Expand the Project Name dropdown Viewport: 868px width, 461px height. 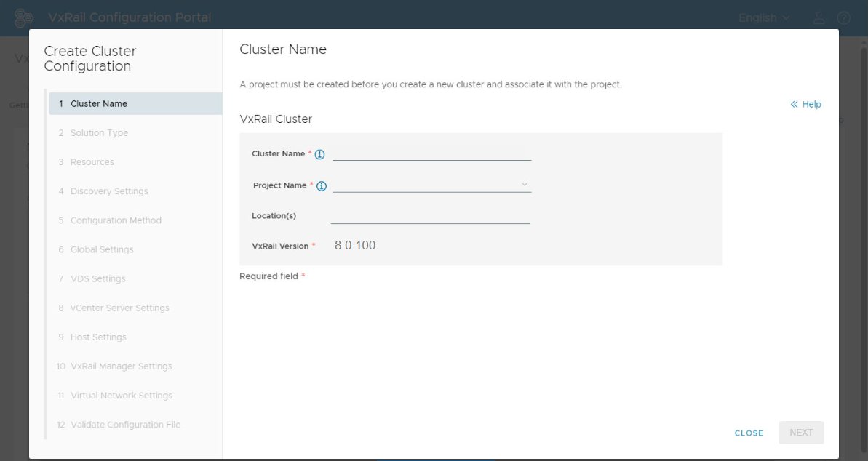pyautogui.click(x=431, y=185)
